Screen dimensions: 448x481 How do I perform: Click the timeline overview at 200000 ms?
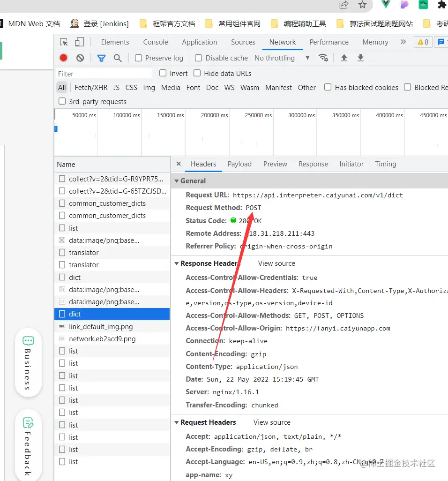coord(214,115)
